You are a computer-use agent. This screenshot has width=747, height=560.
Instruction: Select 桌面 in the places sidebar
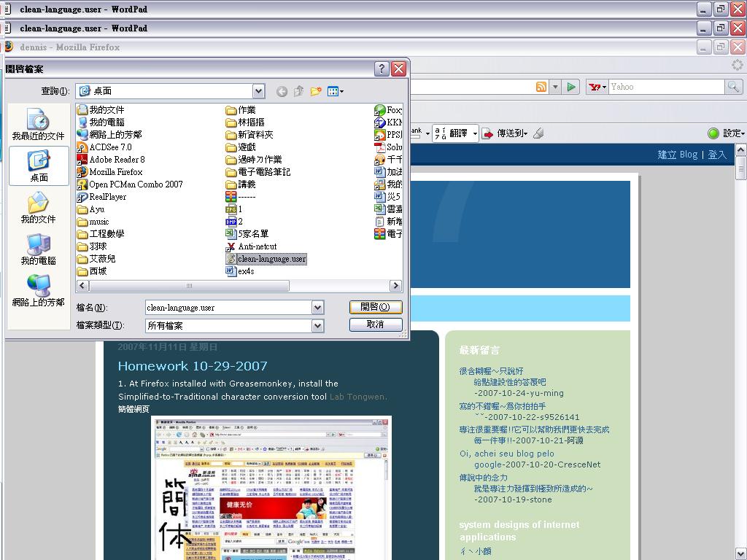39,166
